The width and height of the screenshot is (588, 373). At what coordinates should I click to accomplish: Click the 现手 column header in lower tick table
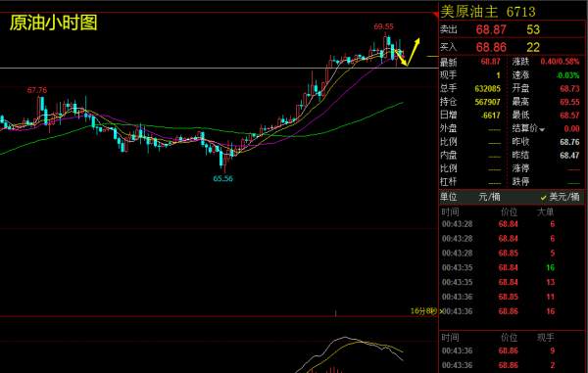pyautogui.click(x=545, y=338)
